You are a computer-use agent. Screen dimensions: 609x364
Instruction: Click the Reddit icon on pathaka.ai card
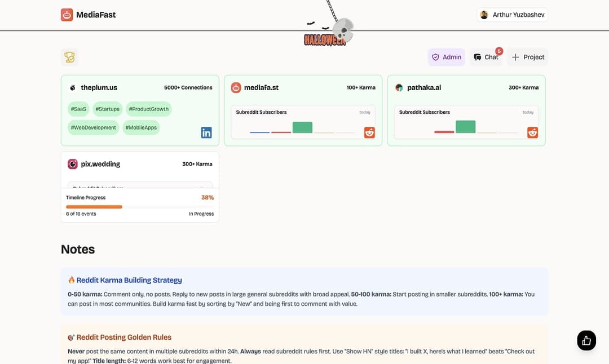(532, 131)
